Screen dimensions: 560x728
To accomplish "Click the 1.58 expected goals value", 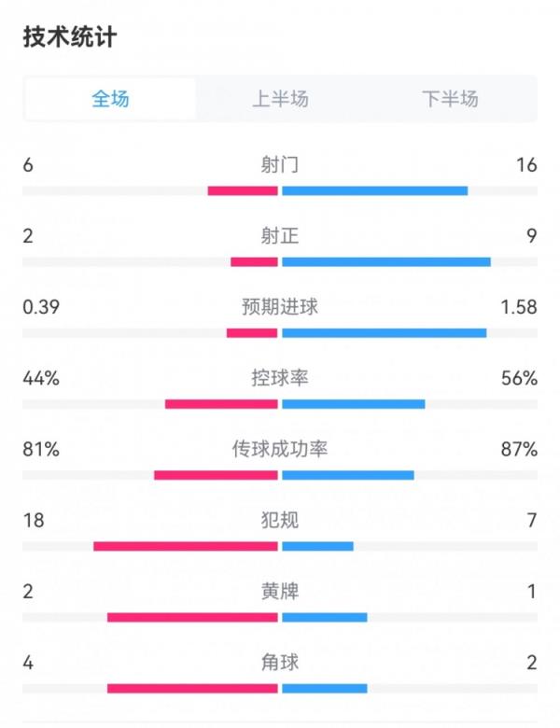I will click(x=519, y=307).
